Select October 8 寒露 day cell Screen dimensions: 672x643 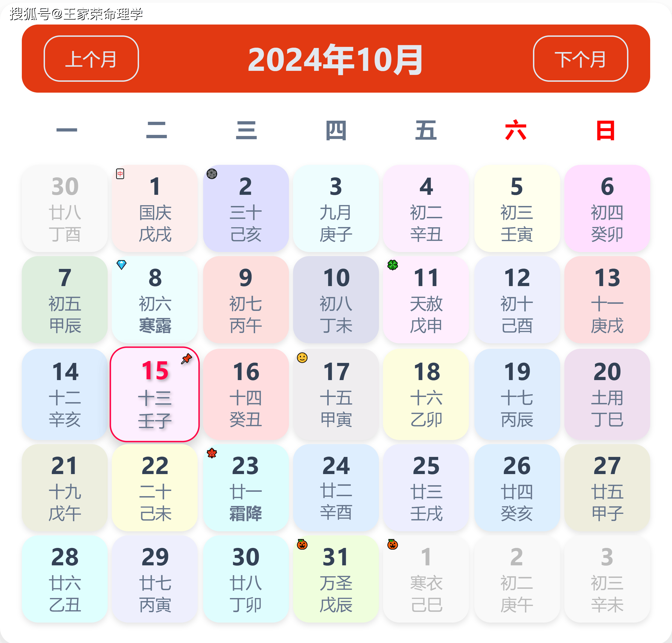coord(155,300)
